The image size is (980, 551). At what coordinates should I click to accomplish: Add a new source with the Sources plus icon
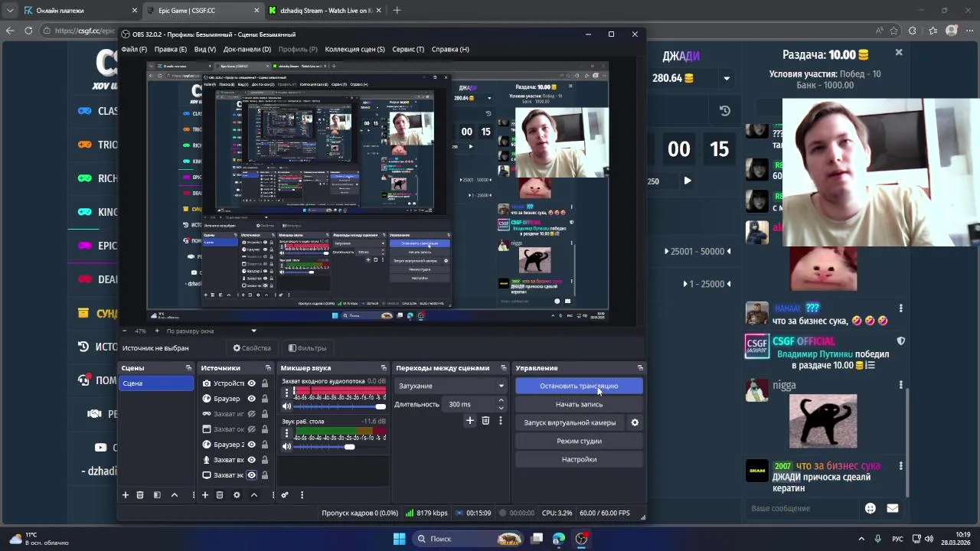(205, 495)
